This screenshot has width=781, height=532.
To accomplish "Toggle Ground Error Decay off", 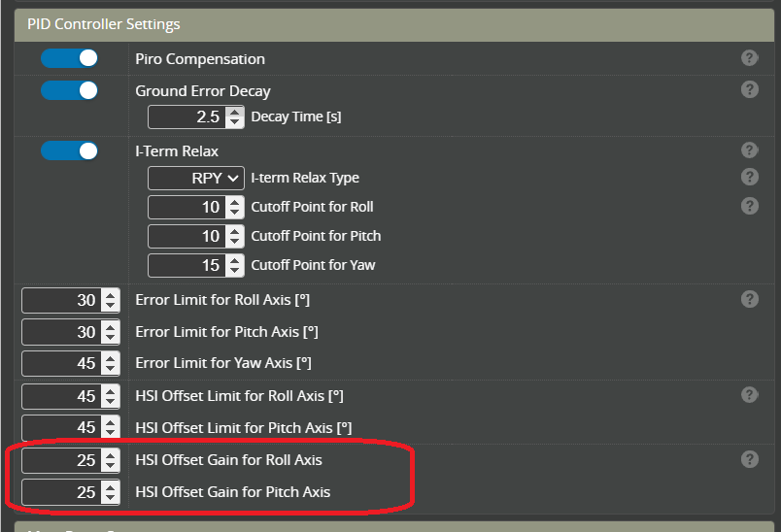I will pos(70,90).
